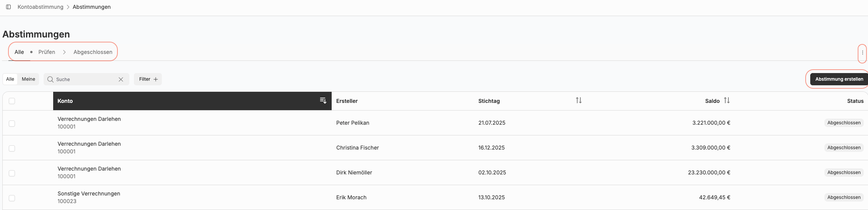868x210 pixels.
Task: Sort by Konto column sort icon
Action: click(323, 101)
